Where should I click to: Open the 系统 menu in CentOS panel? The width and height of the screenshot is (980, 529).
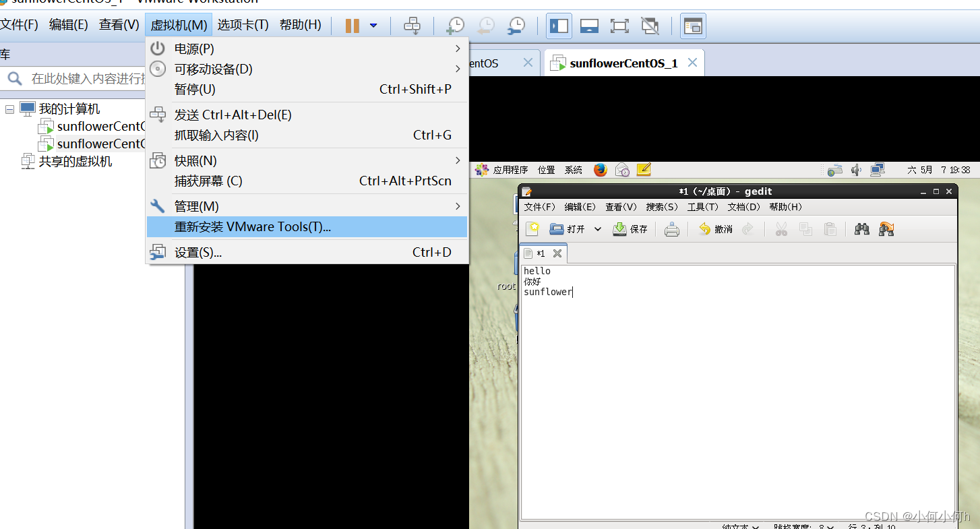pyautogui.click(x=574, y=170)
